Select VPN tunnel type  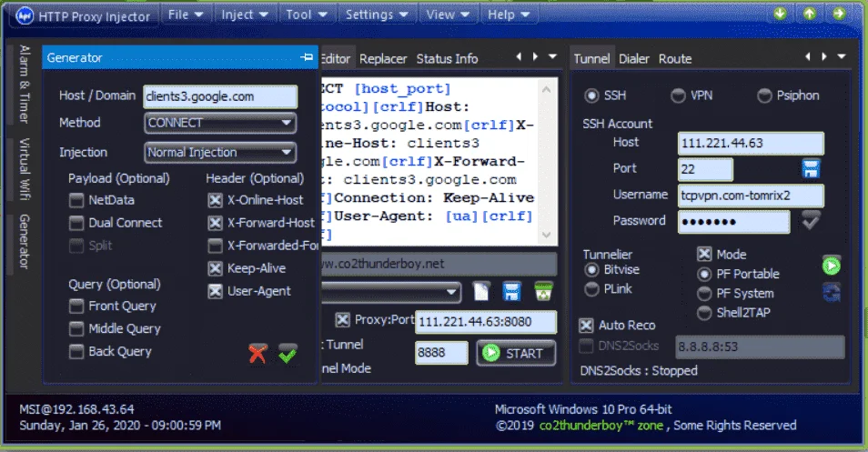coord(678,95)
